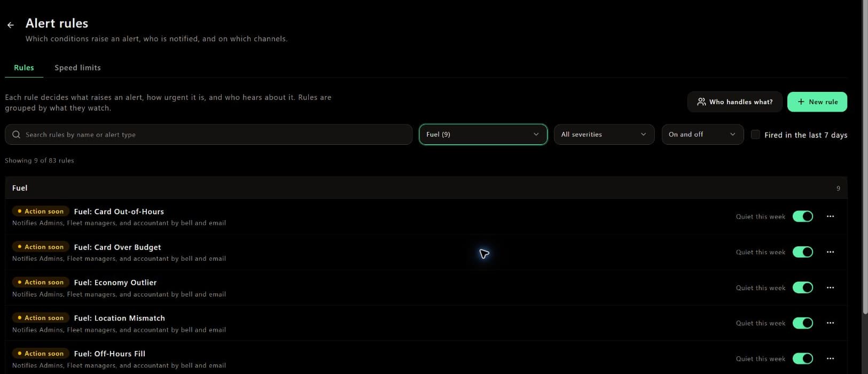Click Quiet this week on Location Mismatch row
The width and height of the screenshot is (868, 374).
(761, 323)
